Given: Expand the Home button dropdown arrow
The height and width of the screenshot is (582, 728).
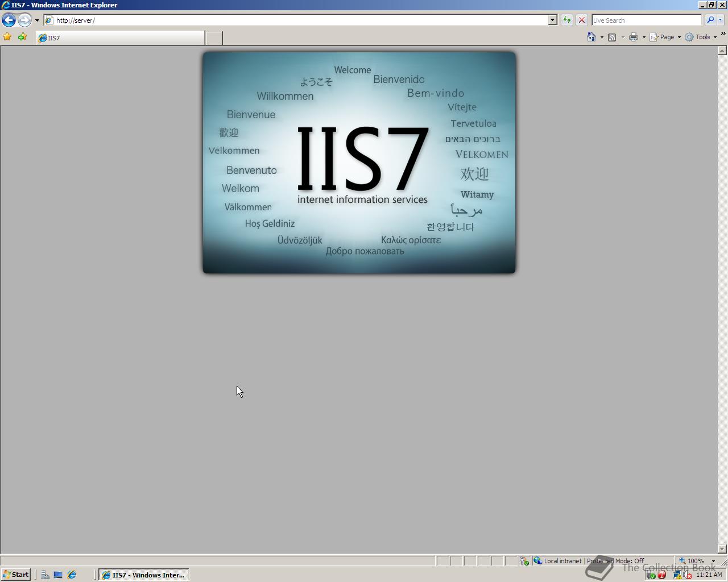Looking at the screenshot, I should [x=602, y=38].
